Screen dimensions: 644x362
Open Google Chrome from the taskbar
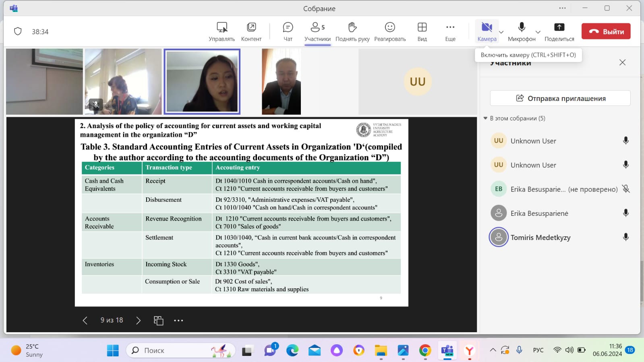pyautogui.click(x=425, y=351)
